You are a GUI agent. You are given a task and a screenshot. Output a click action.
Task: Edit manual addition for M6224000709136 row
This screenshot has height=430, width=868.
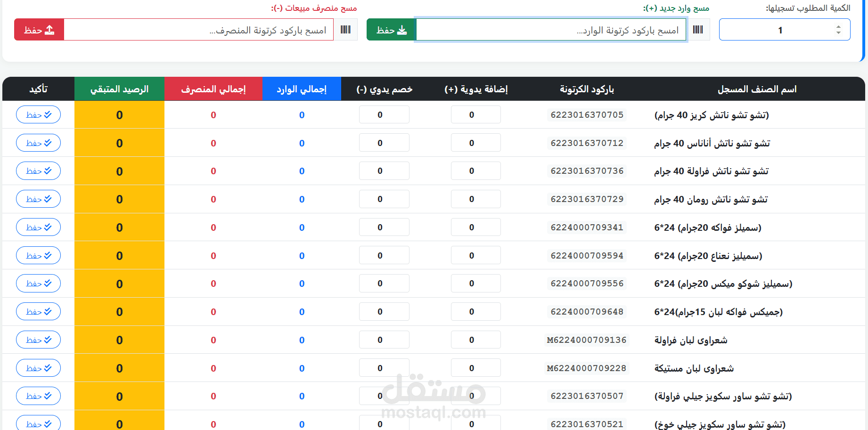click(x=475, y=340)
